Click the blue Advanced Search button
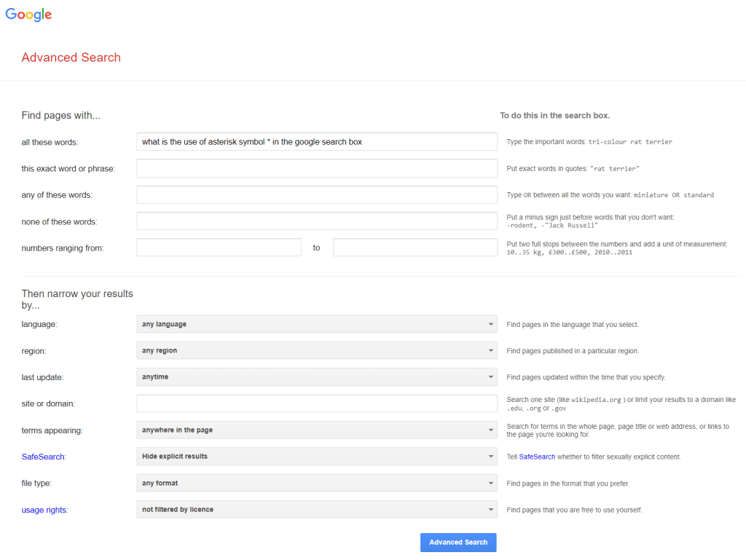The height and width of the screenshot is (560, 746). click(458, 543)
